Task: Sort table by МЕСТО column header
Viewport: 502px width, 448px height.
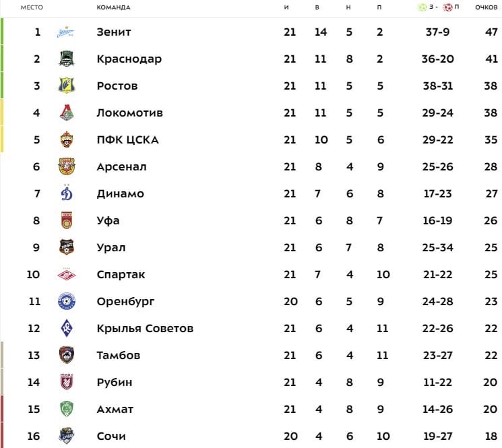Action: click(x=32, y=7)
